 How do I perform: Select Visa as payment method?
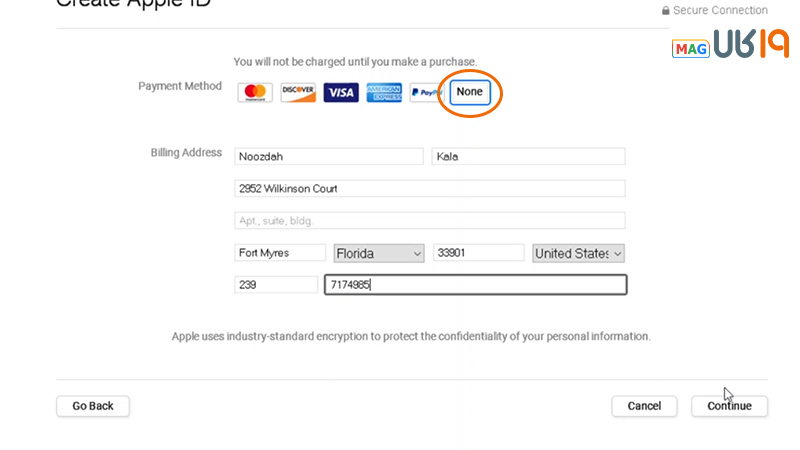(341, 93)
